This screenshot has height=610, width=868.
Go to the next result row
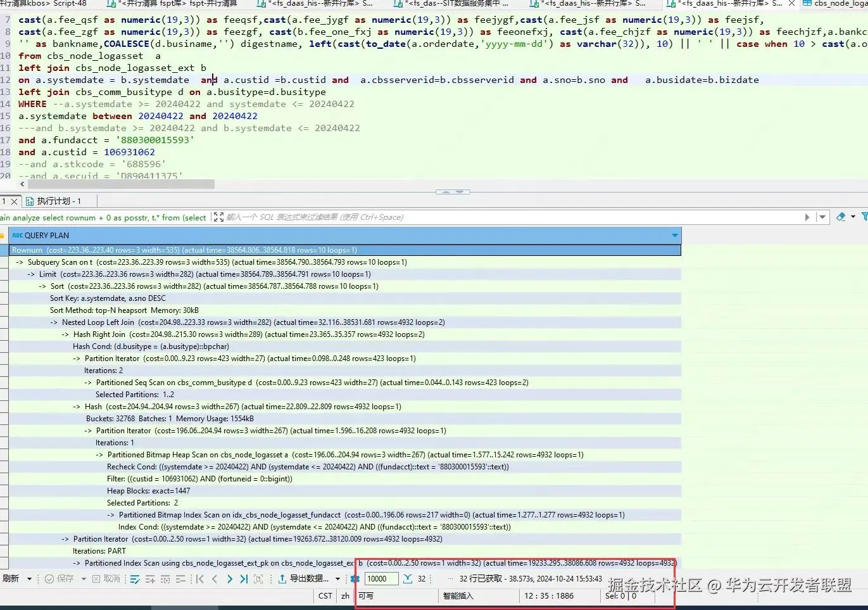(x=229, y=579)
